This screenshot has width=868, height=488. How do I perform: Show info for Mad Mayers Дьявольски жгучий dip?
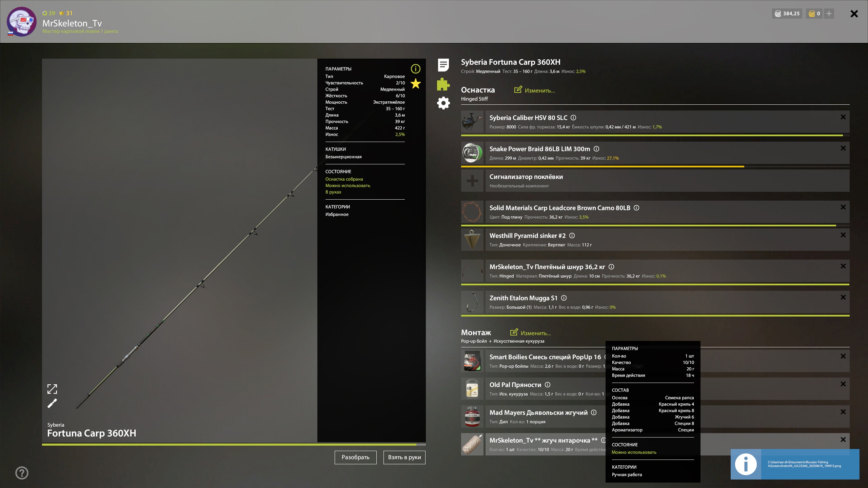[x=594, y=412]
